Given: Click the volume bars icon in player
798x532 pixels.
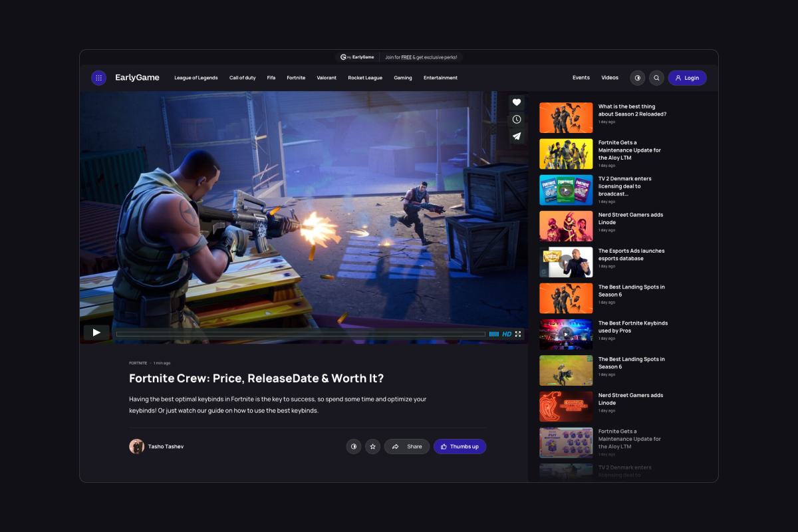Looking at the screenshot, I should tap(494, 334).
